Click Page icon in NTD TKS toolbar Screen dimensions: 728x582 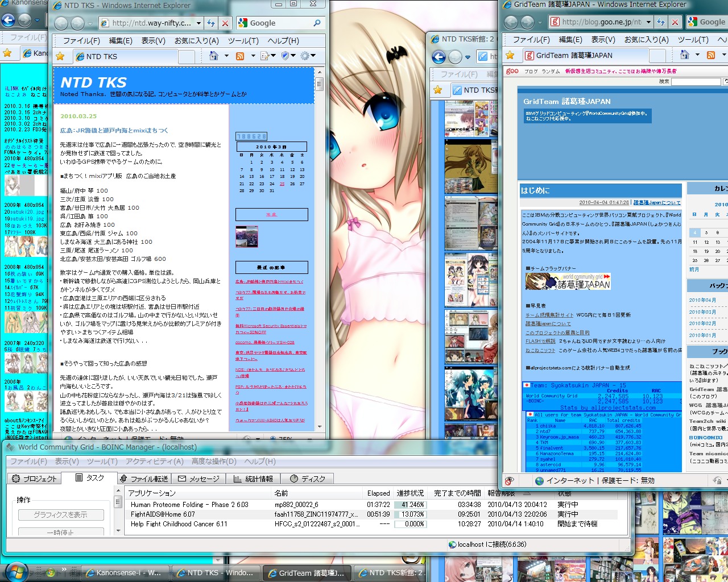264,56
